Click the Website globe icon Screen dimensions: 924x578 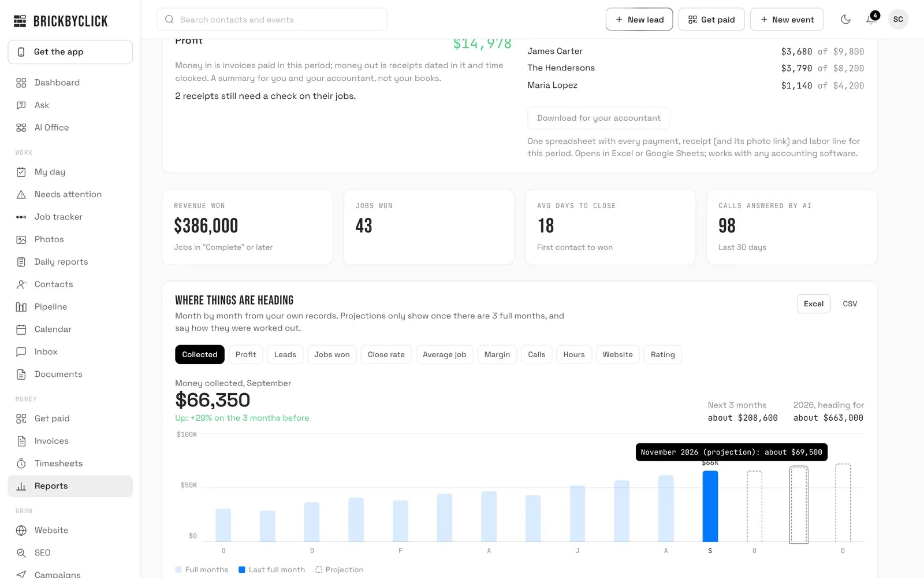[21, 531]
